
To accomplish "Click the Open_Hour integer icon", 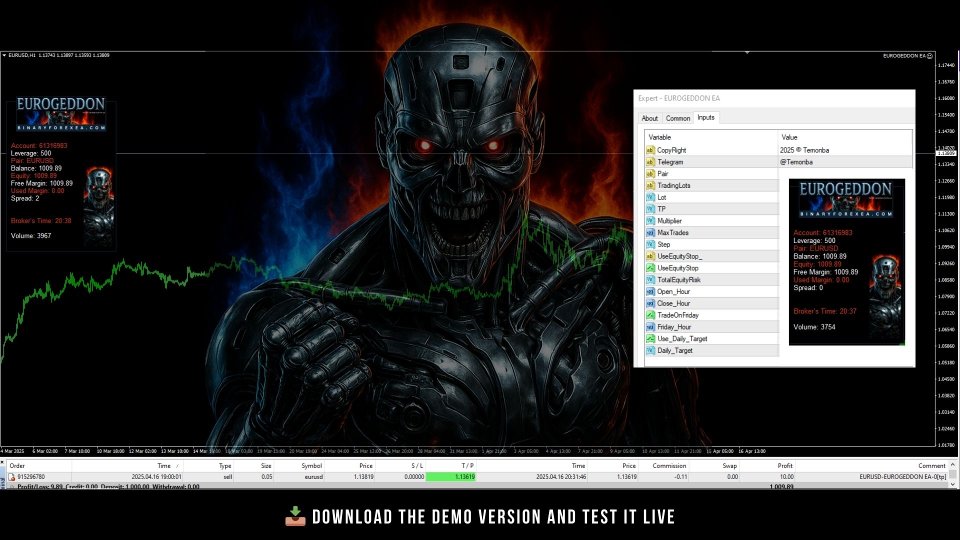I will (650, 291).
